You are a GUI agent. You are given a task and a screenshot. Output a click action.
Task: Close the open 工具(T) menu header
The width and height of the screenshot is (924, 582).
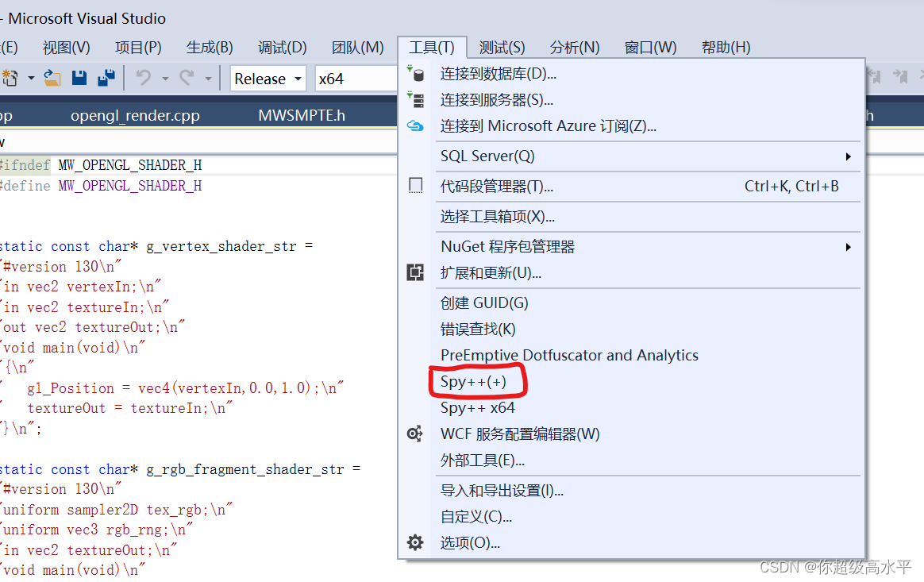coord(432,47)
